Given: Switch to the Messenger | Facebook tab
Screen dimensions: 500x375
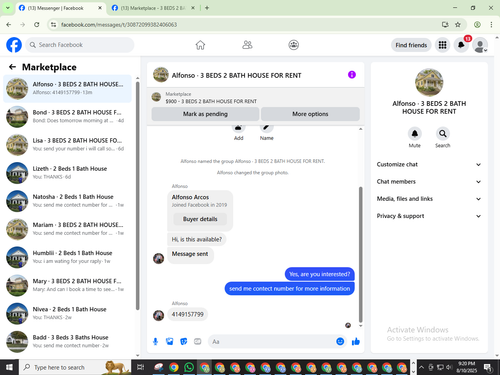Looking at the screenshot, I should click(61, 8).
